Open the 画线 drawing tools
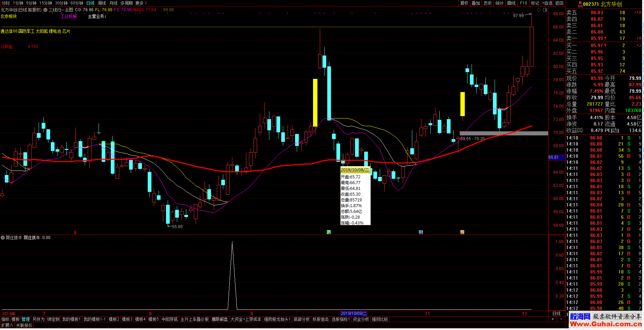The height and width of the screenshot is (330, 644). [512, 3]
